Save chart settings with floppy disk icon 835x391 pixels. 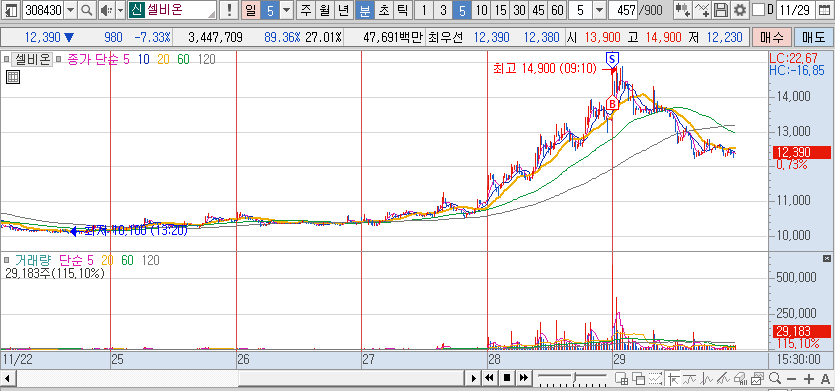pyautogui.click(x=721, y=10)
